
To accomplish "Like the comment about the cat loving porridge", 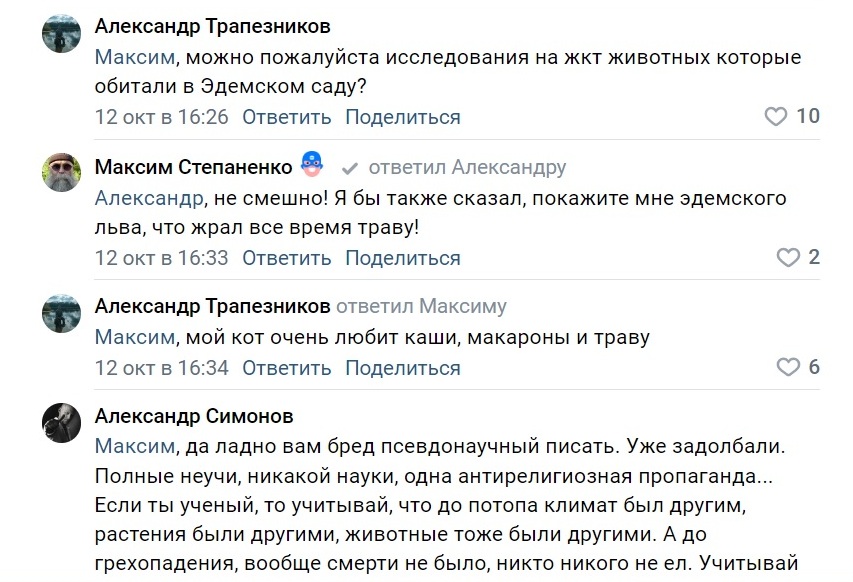I will pyautogui.click(x=789, y=367).
